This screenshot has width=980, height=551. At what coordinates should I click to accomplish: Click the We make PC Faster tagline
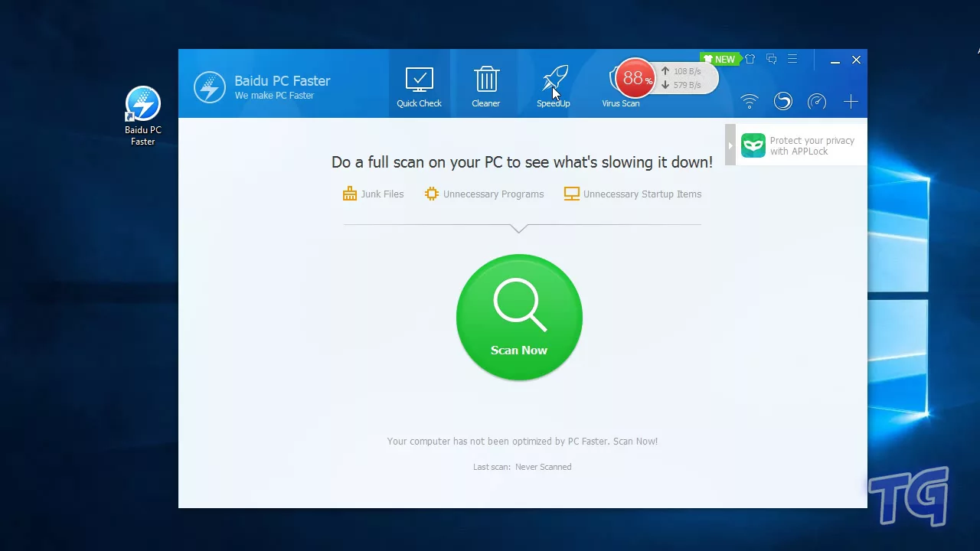[274, 96]
